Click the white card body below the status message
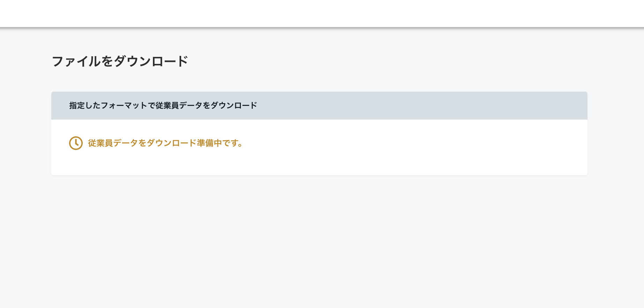This screenshot has height=308, width=644. (319, 164)
